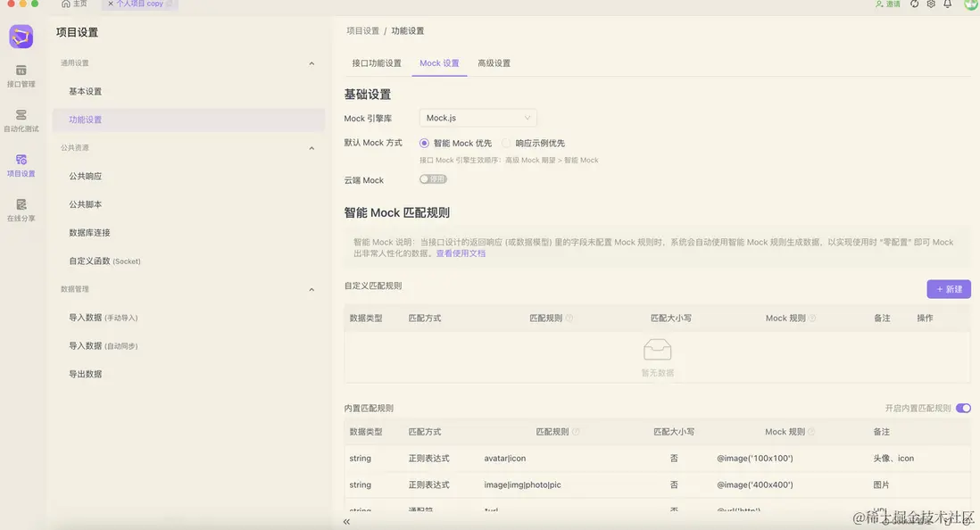Turn off 开启内置匹配规则 switch

(x=963, y=408)
